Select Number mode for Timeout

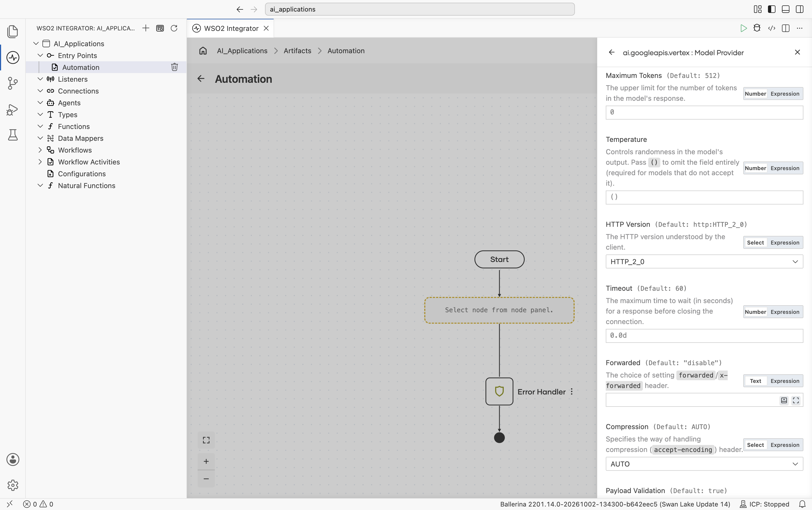tap(755, 312)
